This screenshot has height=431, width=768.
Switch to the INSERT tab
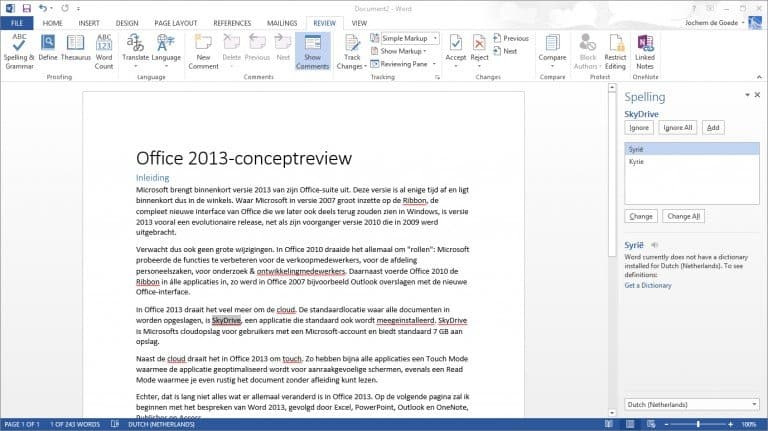pos(89,23)
